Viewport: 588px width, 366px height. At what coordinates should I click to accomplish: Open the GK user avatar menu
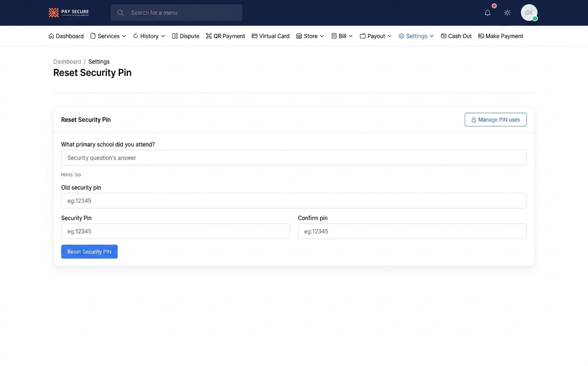coord(529,13)
